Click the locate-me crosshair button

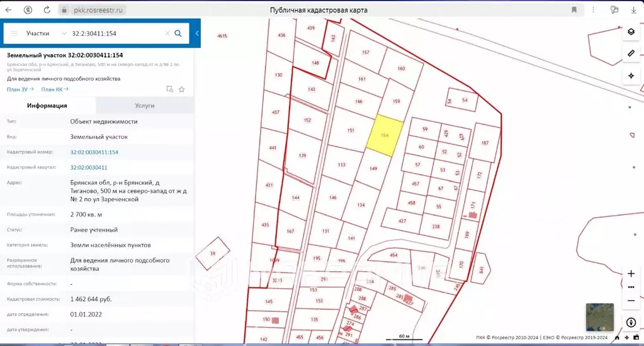pos(631,75)
